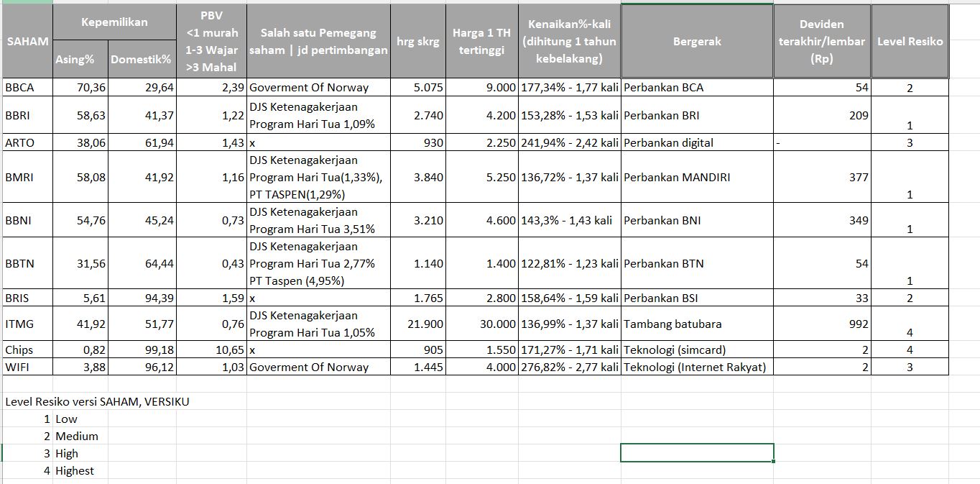Click ITMG one-year high 30.000
This screenshot has height=484, width=980.
[x=482, y=324]
